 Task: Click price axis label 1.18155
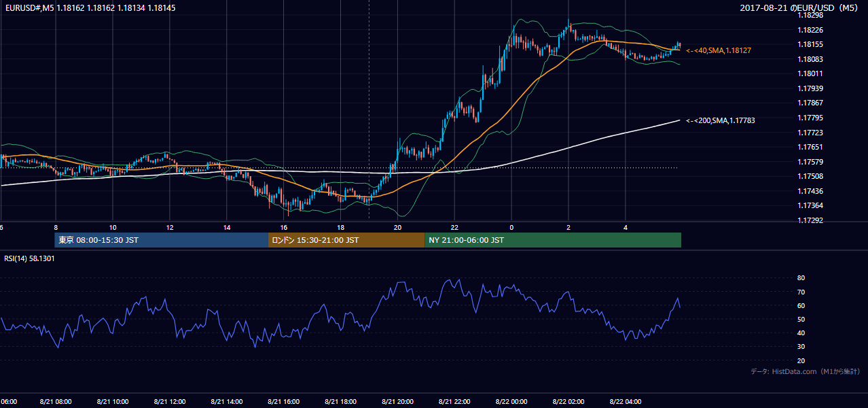[810, 44]
